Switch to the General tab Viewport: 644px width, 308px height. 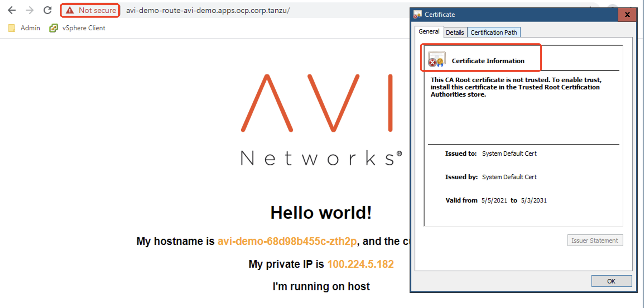[429, 32]
